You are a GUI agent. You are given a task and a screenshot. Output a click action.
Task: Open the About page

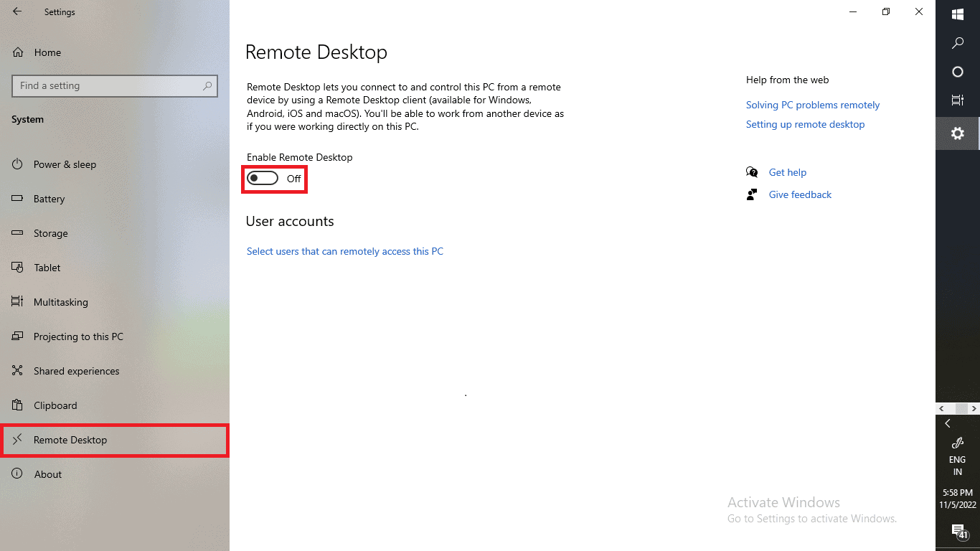48,474
